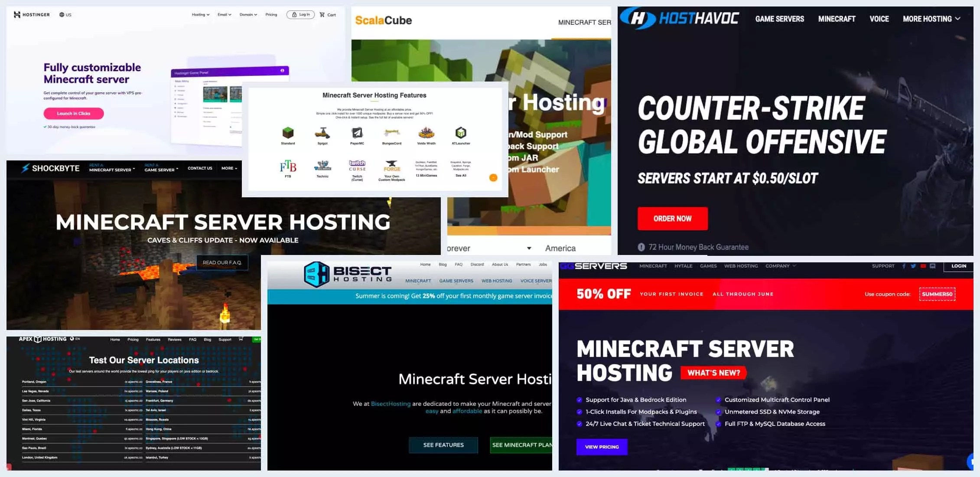Open the Bisect Hosting hexagon logo
This screenshot has width=980, height=477.
click(316, 274)
